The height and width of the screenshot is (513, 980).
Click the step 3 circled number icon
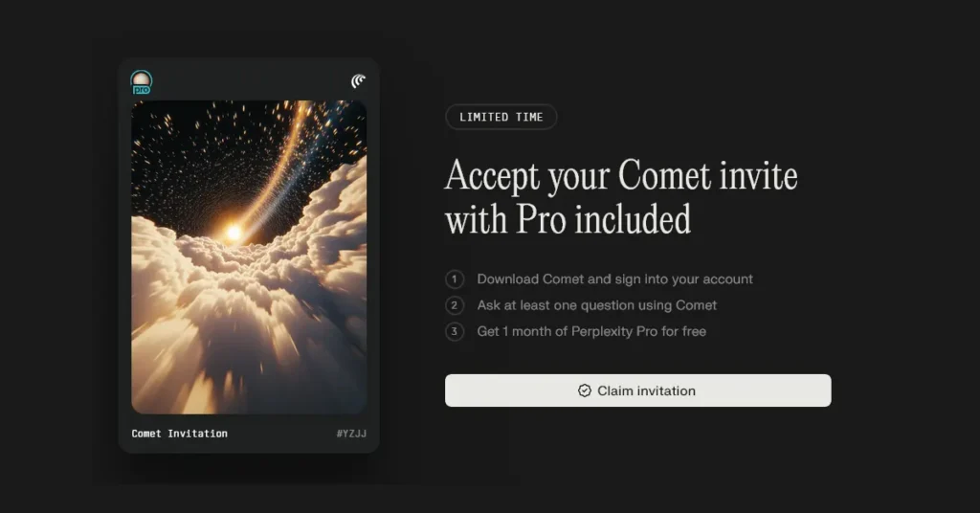[x=455, y=332]
